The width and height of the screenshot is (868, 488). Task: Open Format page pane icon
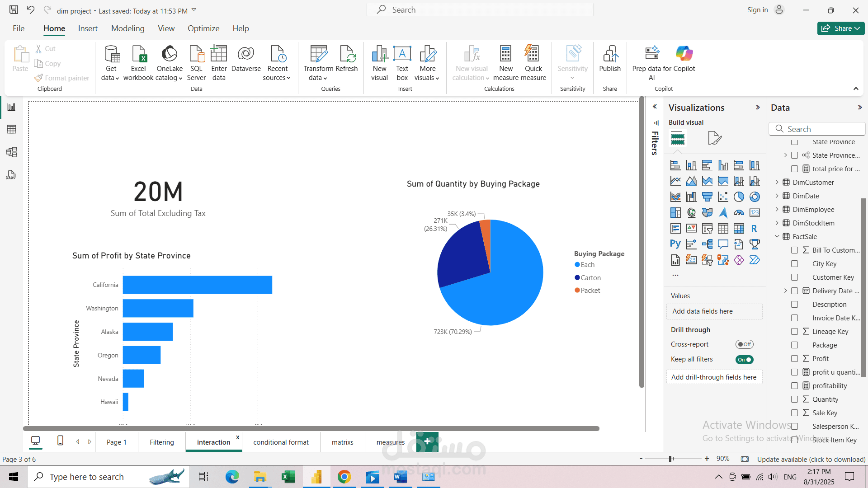[x=714, y=138]
